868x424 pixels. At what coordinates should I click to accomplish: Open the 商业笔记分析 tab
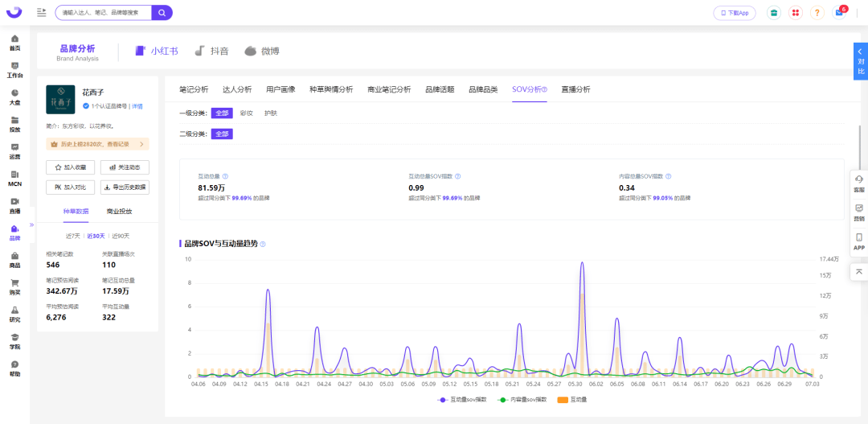[389, 89]
